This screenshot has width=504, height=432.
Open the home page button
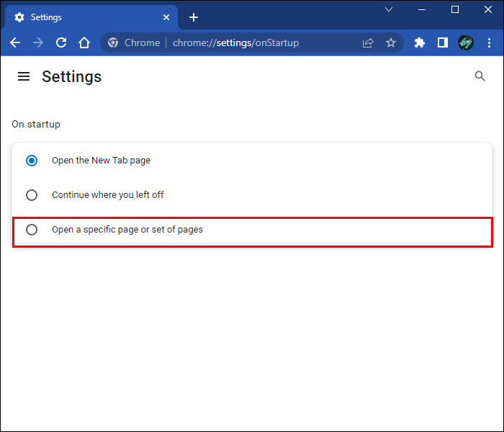click(x=84, y=42)
